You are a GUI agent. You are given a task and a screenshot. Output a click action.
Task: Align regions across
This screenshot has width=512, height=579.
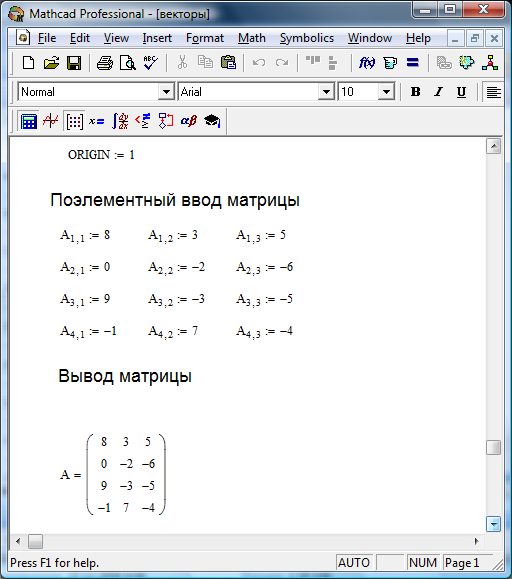point(313,61)
